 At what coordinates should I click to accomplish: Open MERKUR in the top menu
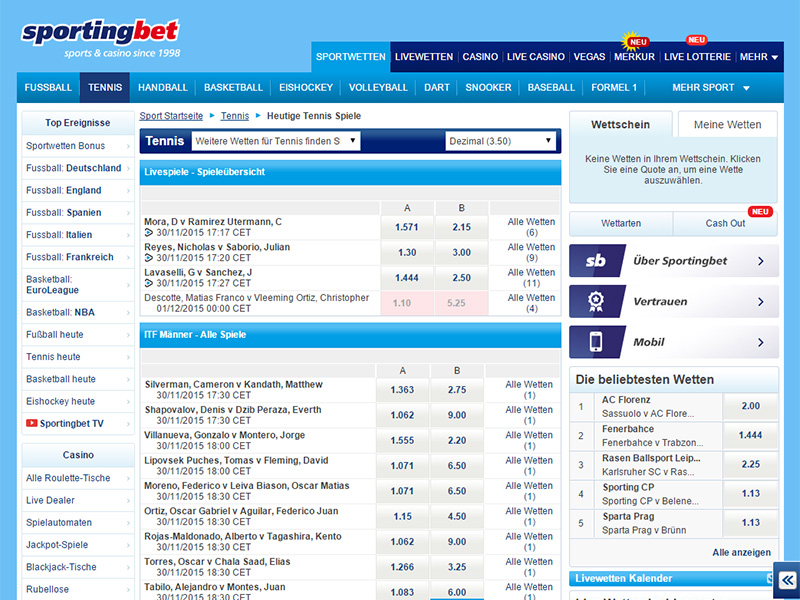[x=634, y=57]
